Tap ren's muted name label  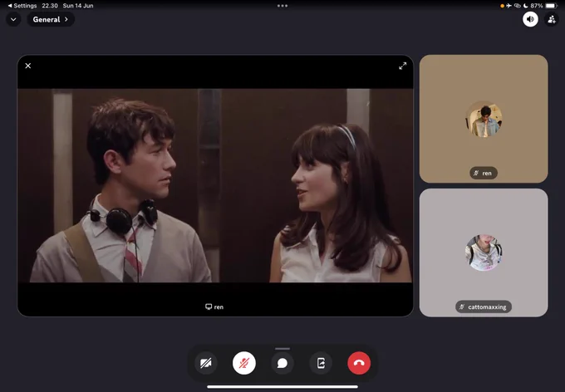tap(484, 174)
